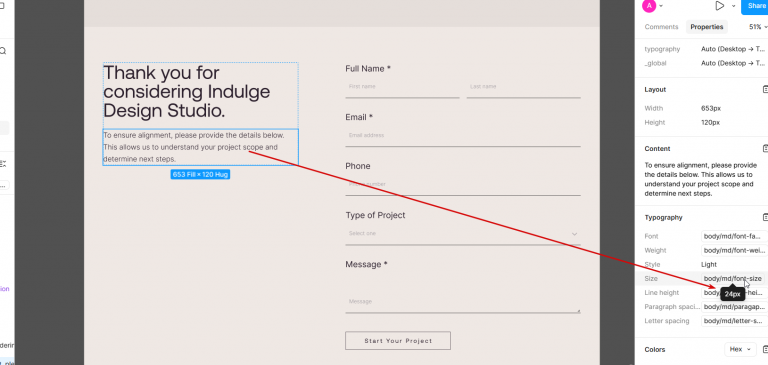Click the Message textarea field
Viewport: 768px width, 365px height.
point(463,293)
